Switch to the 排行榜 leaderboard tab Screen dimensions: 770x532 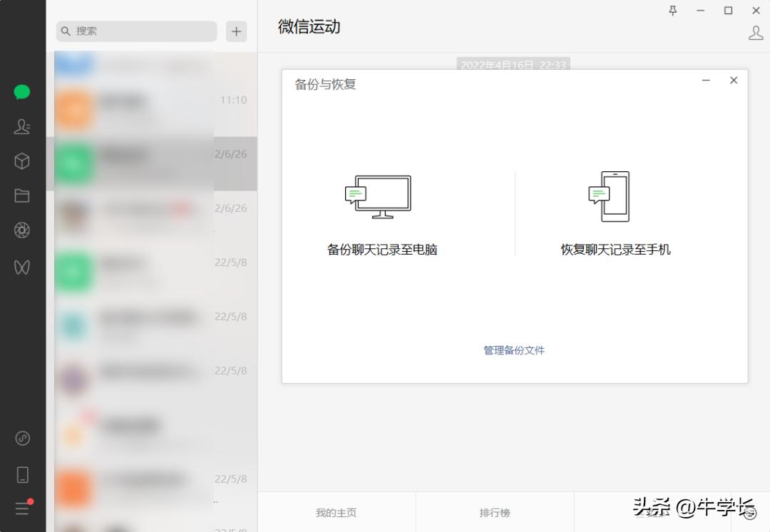coord(495,512)
